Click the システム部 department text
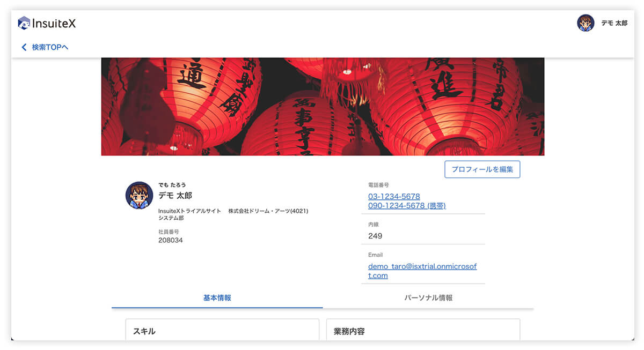This screenshot has width=644, height=350. pyautogui.click(x=171, y=218)
